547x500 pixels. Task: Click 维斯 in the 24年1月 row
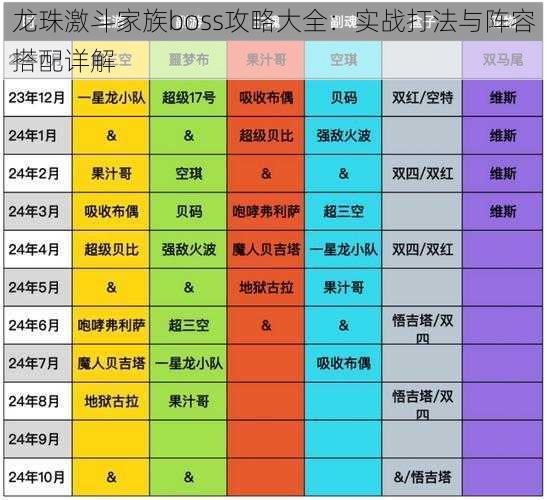503,136
